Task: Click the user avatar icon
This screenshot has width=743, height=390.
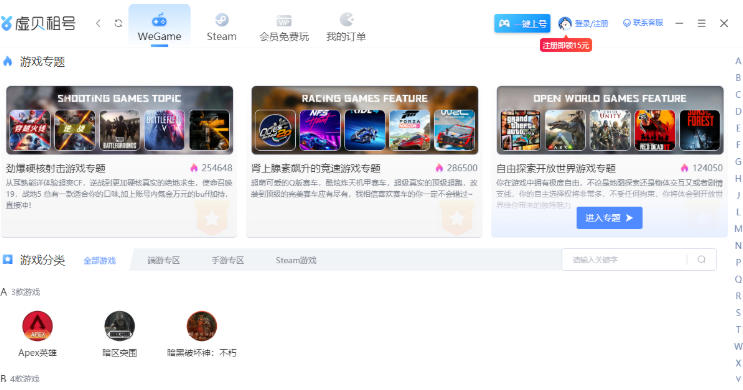Action: [x=565, y=23]
